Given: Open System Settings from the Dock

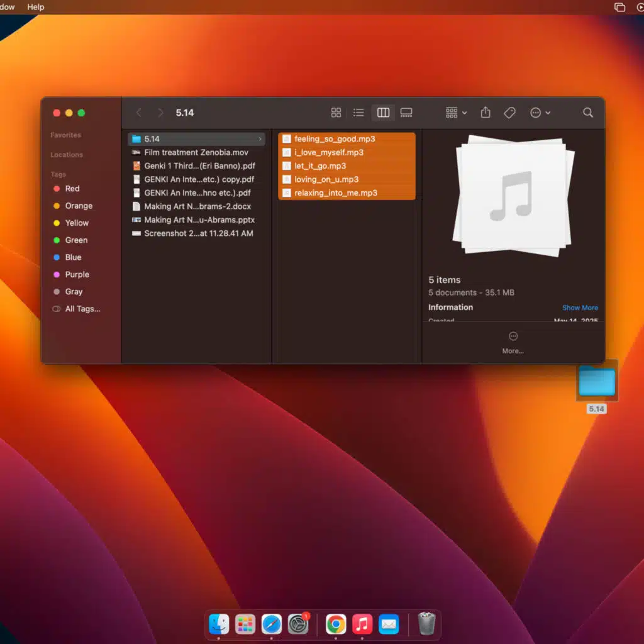Looking at the screenshot, I should [x=298, y=625].
